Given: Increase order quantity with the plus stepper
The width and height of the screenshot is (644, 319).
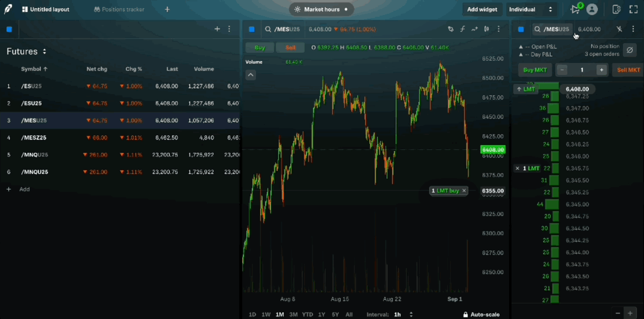Looking at the screenshot, I should [601, 70].
